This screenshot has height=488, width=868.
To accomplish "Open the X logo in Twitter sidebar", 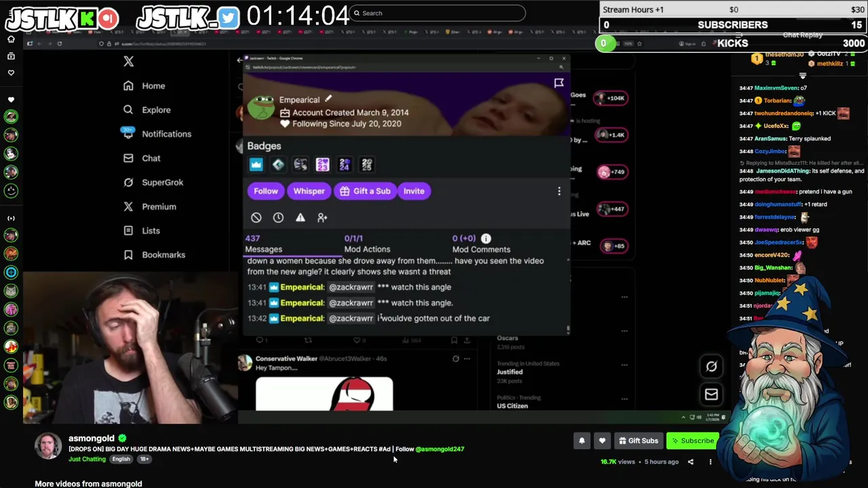I will pyautogui.click(x=128, y=62).
